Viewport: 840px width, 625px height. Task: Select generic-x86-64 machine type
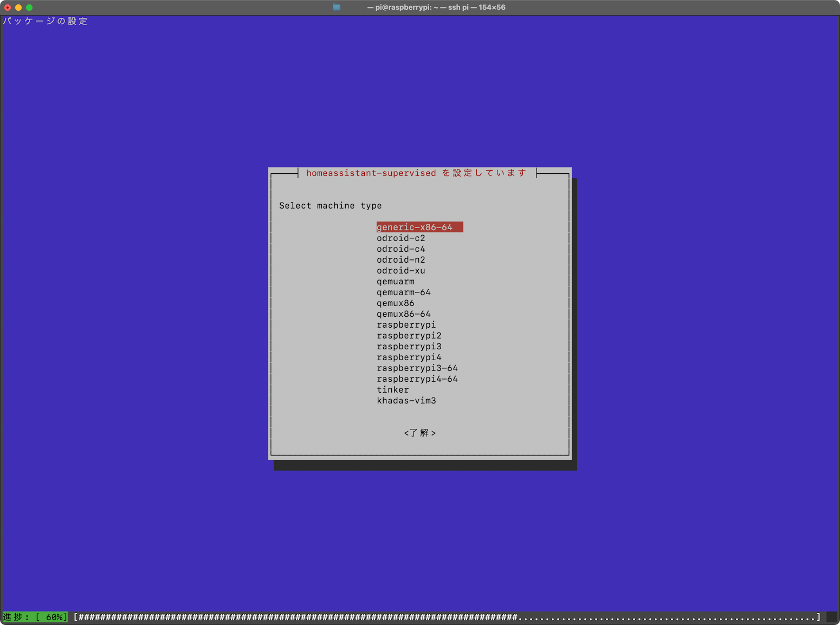(419, 227)
